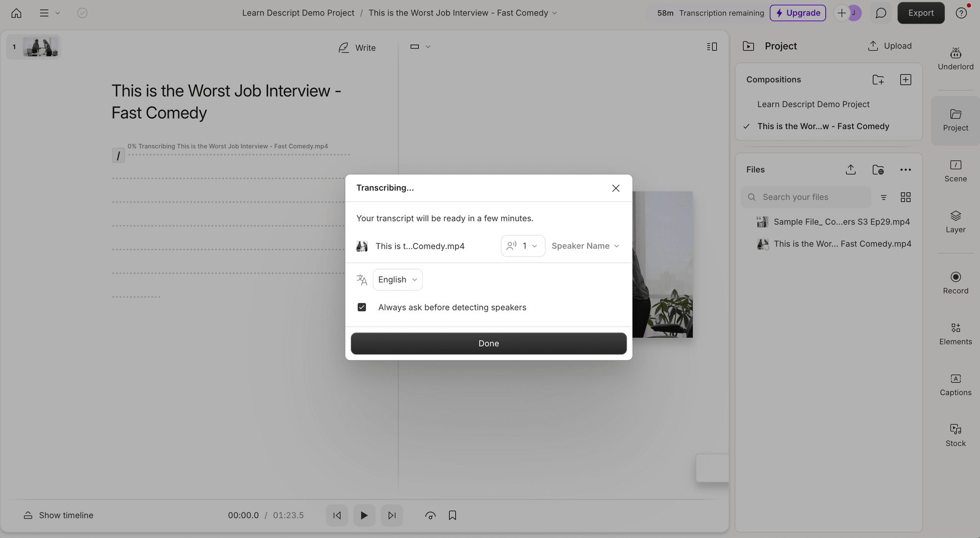Viewport: 980px width, 538px height.
Task: Click the Project panel header icon
Action: [x=748, y=46]
